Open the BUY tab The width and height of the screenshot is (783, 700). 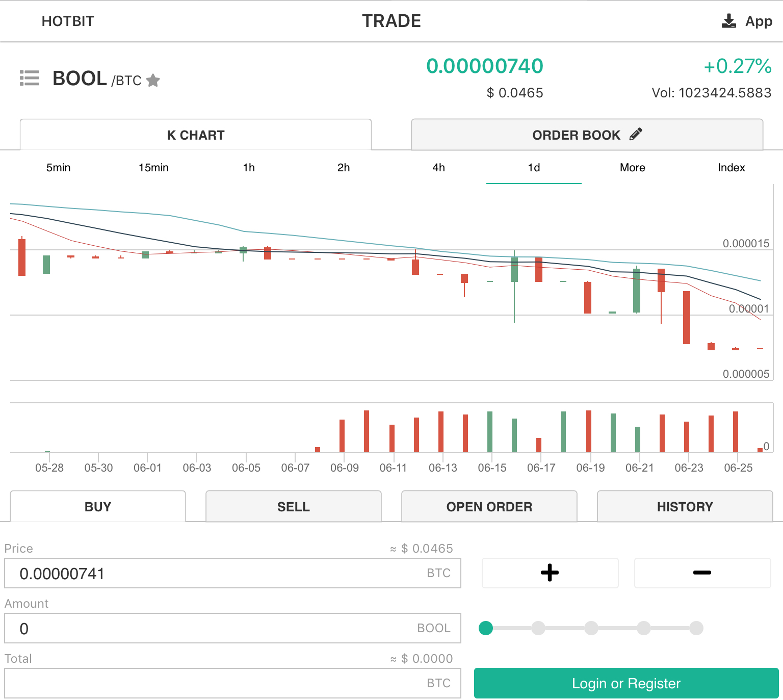pyautogui.click(x=98, y=506)
